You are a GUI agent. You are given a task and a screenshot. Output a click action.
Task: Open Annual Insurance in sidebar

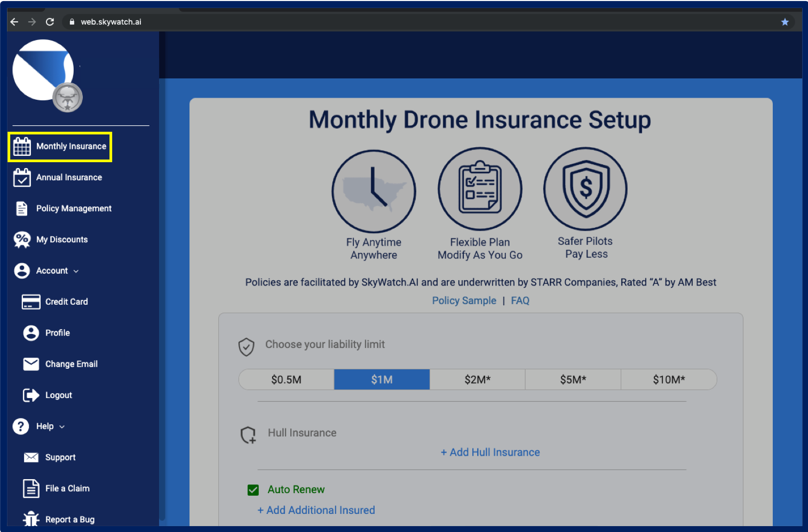point(69,177)
